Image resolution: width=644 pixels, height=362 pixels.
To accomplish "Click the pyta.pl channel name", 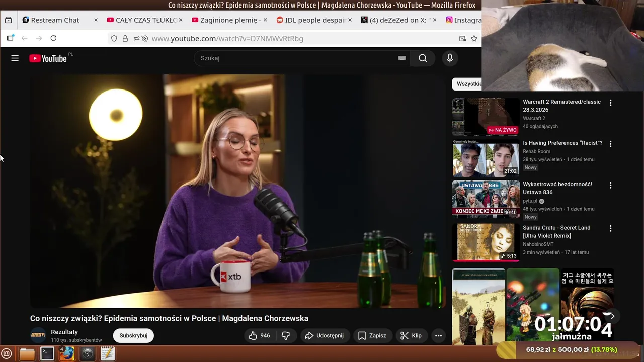I will point(530,201).
